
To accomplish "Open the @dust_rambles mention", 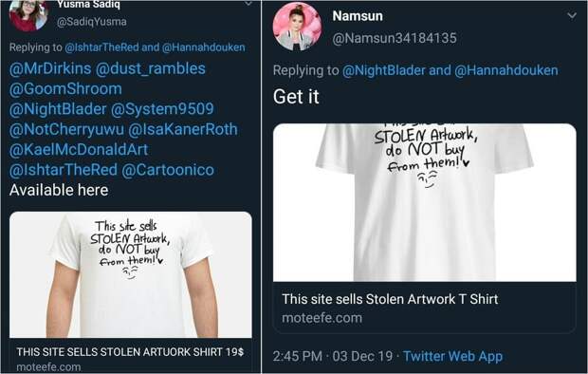I will (151, 68).
